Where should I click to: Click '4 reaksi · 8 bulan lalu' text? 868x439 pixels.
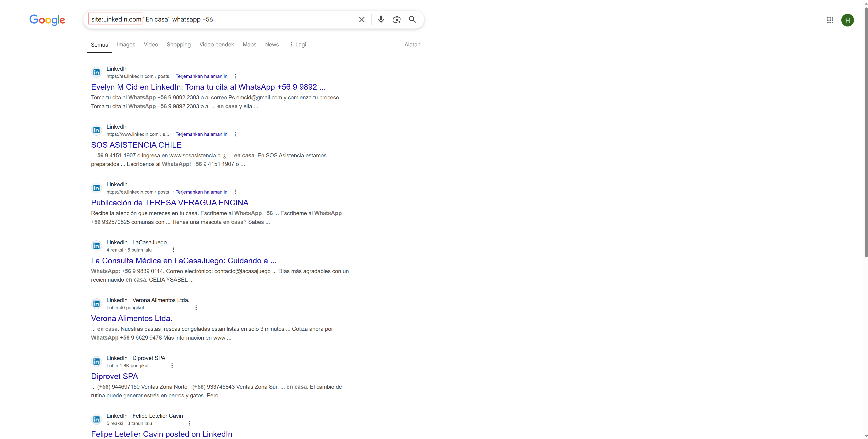(x=129, y=250)
